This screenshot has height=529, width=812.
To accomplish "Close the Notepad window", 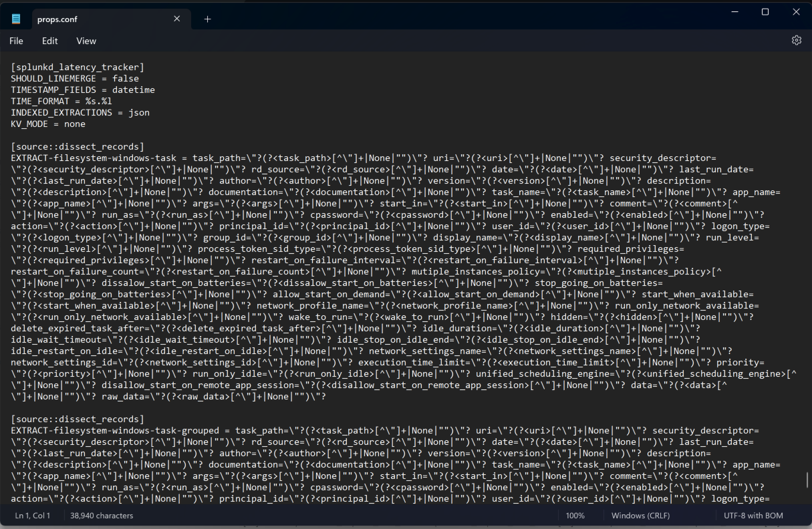I will point(796,12).
